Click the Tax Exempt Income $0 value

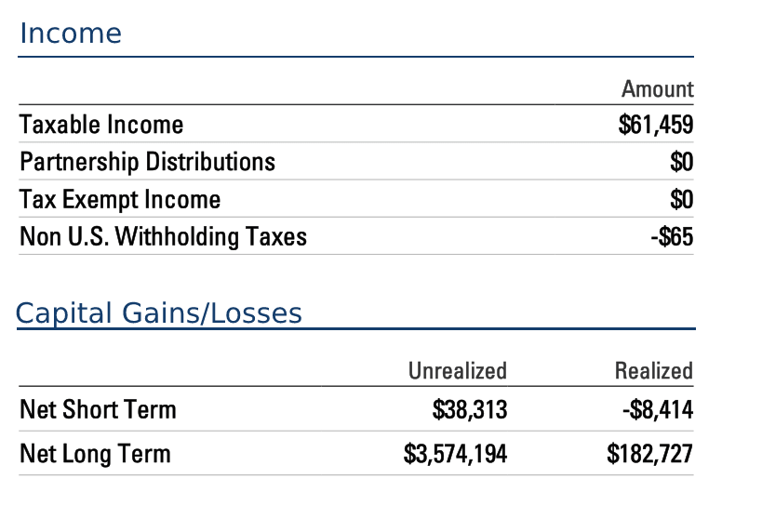point(681,200)
